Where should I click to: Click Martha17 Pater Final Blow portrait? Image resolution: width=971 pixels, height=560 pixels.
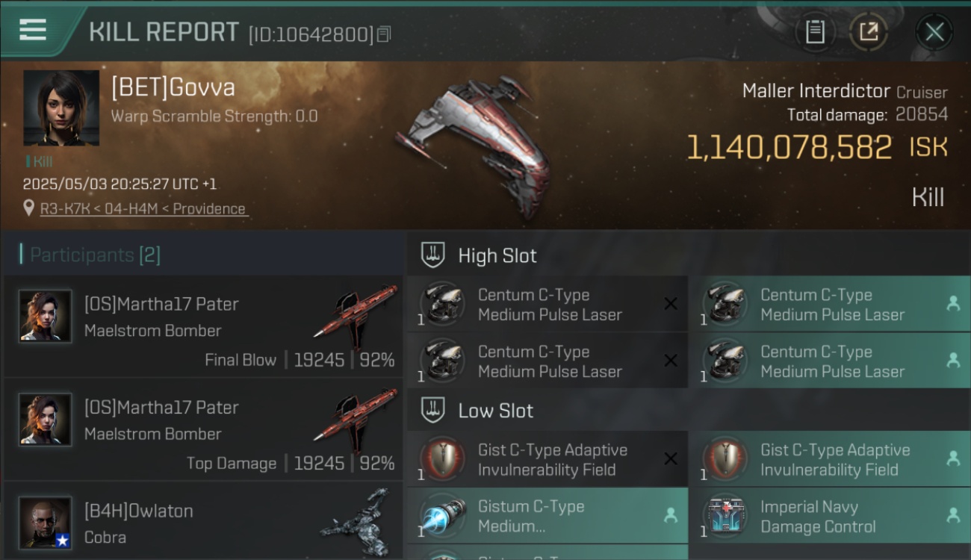pos(46,317)
